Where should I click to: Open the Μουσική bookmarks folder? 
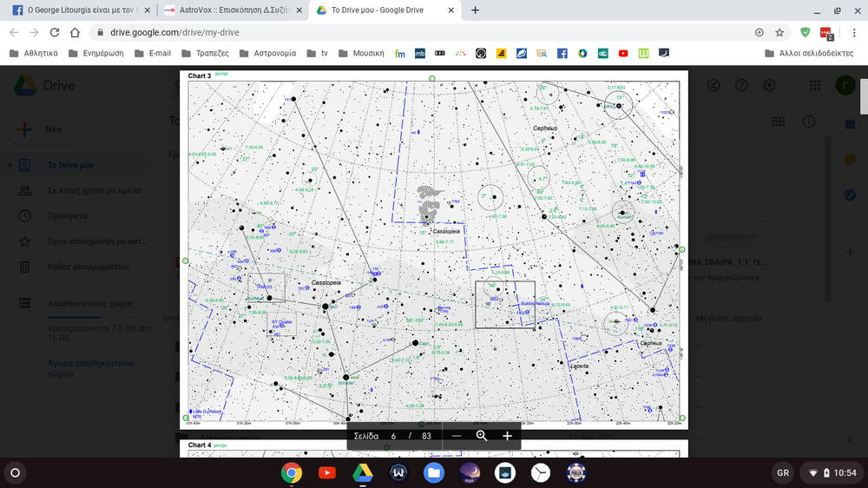click(x=361, y=53)
